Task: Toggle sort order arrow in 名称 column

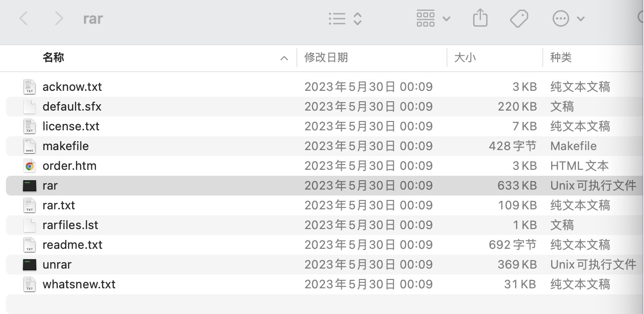Action: (284, 58)
